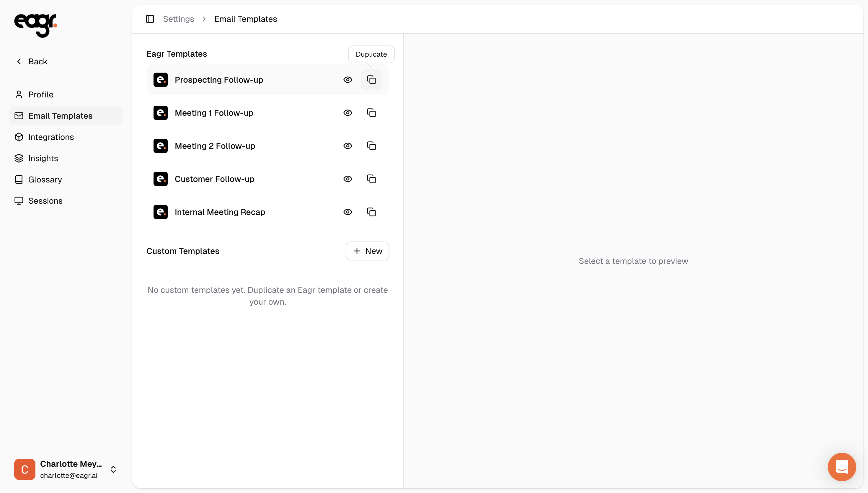This screenshot has width=868, height=493.
Task: Preview Internal Meeting Recap via eye icon
Action: point(348,212)
